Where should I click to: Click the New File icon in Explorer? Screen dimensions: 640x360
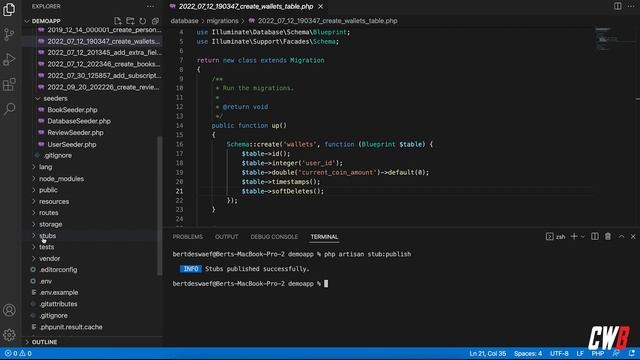[118, 21]
